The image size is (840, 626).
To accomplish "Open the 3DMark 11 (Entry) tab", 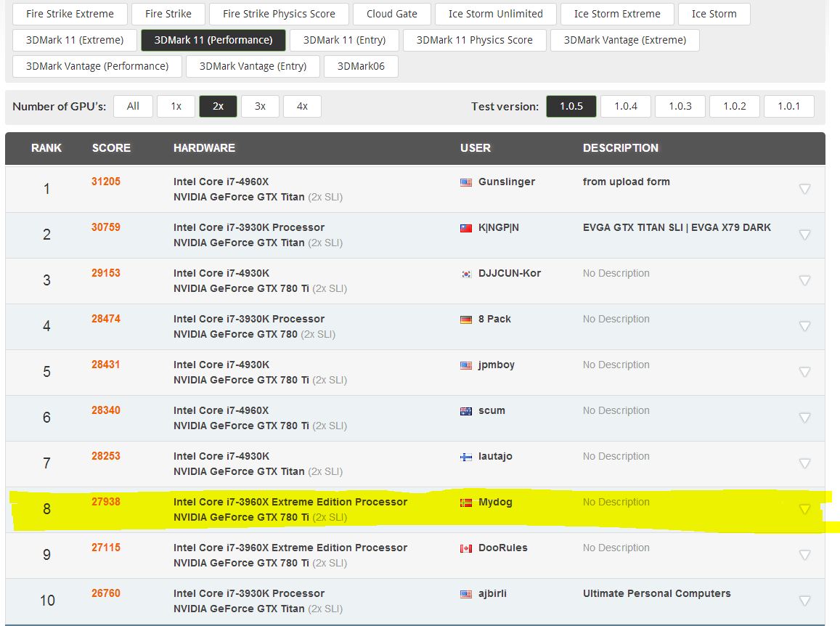I will tap(344, 40).
